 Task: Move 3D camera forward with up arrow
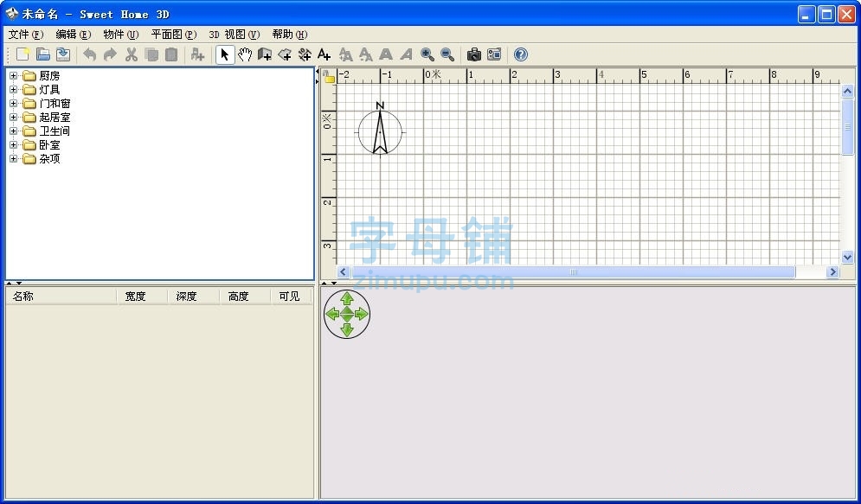346,298
